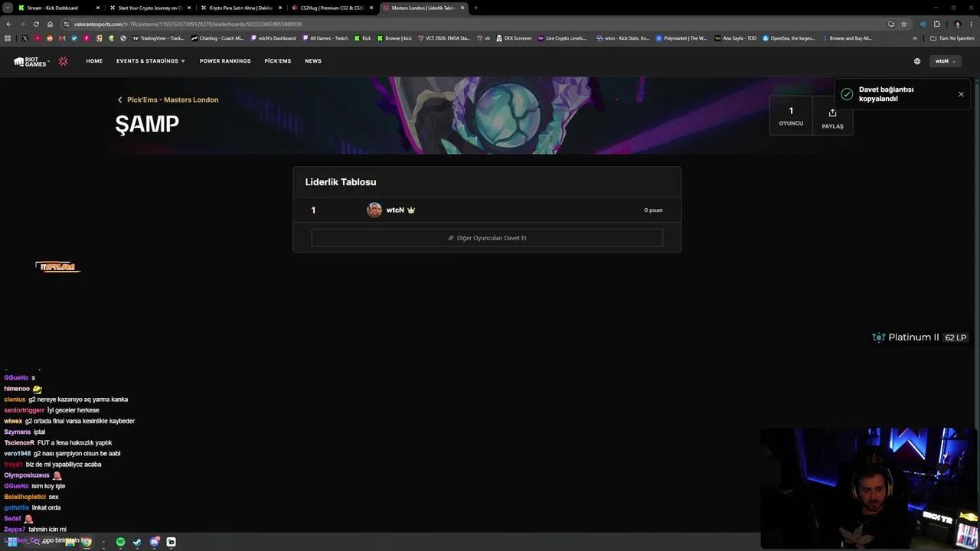This screenshot has height=551, width=980.
Task: Open OpenSea bookmark
Action: pyautogui.click(x=789, y=38)
